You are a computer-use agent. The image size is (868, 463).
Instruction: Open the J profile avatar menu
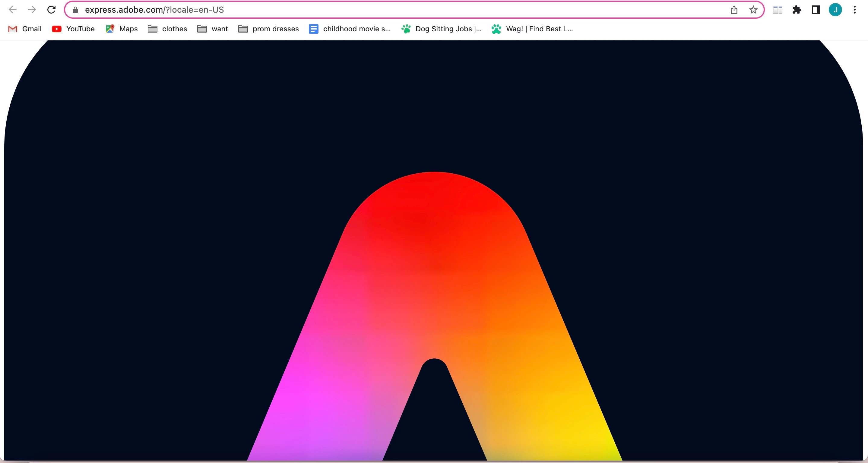point(835,10)
